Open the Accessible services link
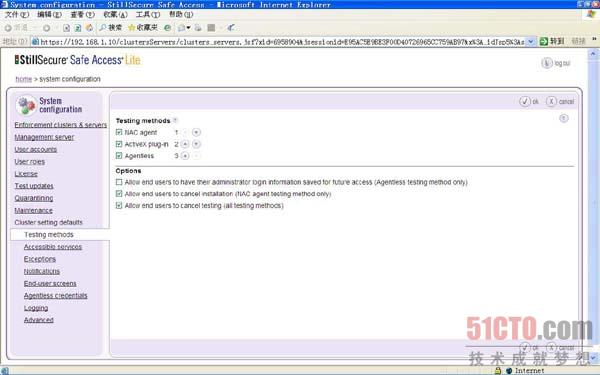 pyautogui.click(x=53, y=247)
